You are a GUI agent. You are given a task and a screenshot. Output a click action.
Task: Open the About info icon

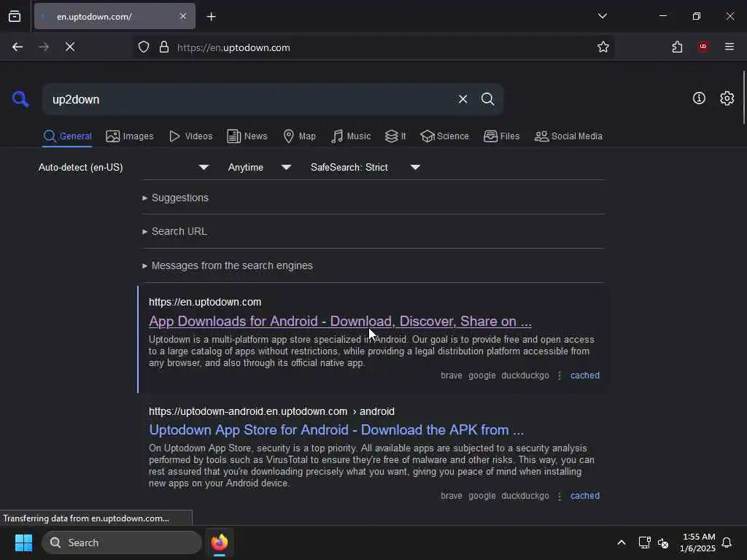click(x=699, y=98)
